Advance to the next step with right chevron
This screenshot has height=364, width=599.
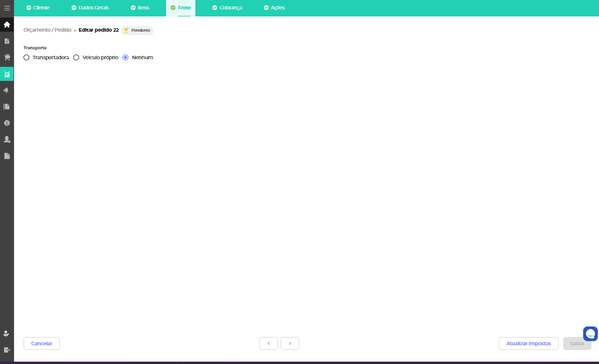(290, 343)
